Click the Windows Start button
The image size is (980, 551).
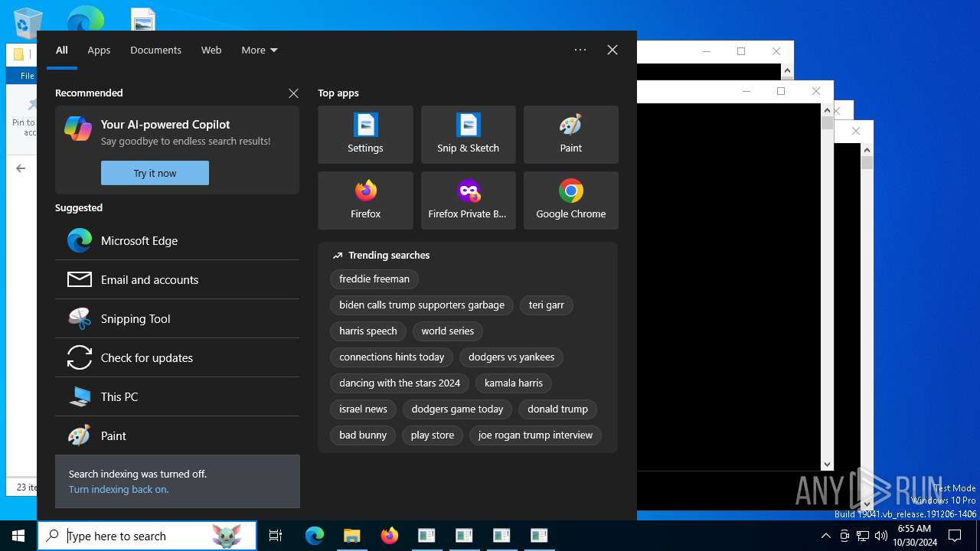tap(18, 536)
